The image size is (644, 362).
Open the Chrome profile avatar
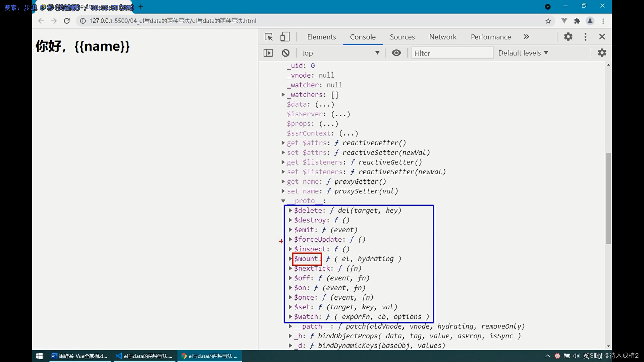[590, 21]
